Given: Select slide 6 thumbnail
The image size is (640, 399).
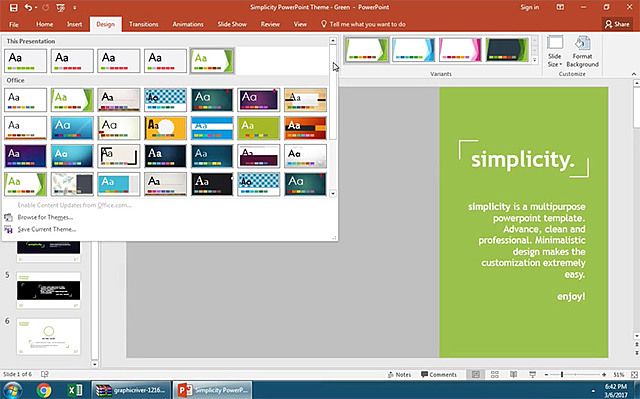Looking at the screenshot, I should [x=49, y=337].
